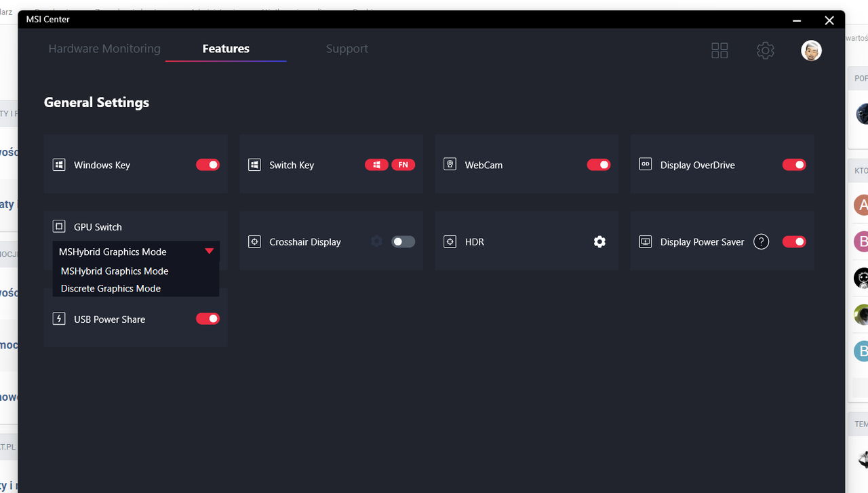Open MSI Center settings gear icon
Viewport: 868px width, 493px height.
click(766, 50)
